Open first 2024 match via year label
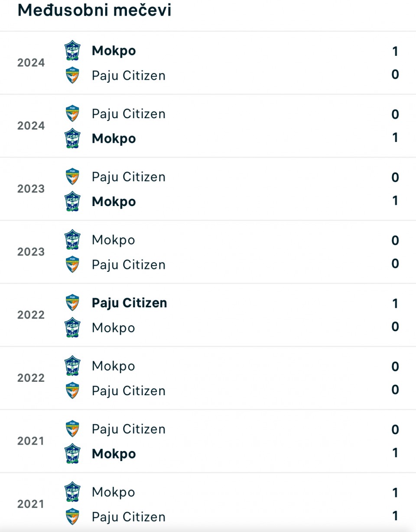Viewport: 416px width, 532px height. pyautogui.click(x=31, y=63)
